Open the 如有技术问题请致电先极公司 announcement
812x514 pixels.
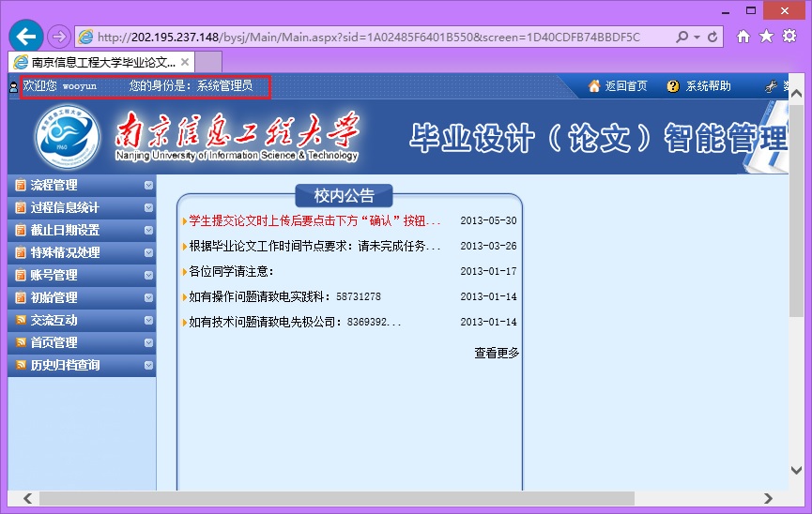[x=295, y=322]
